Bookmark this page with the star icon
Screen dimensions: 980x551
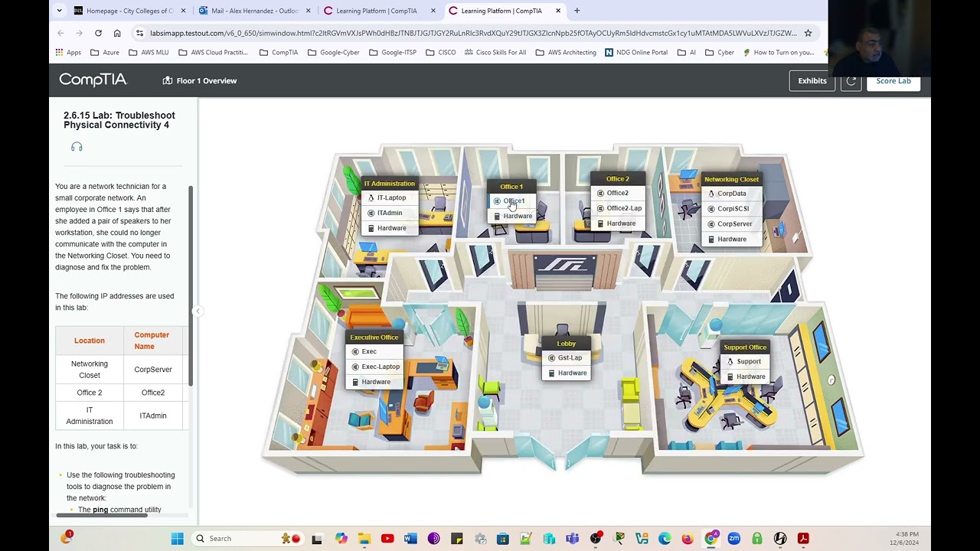[808, 33]
